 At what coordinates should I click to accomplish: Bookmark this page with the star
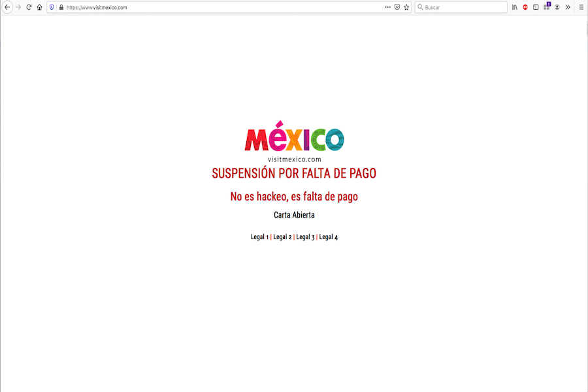406,7
